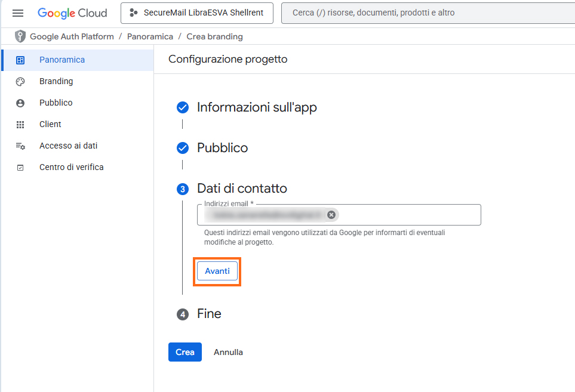Click the Google Auth Platform shield icon
This screenshot has width=575, height=392.
tap(20, 36)
